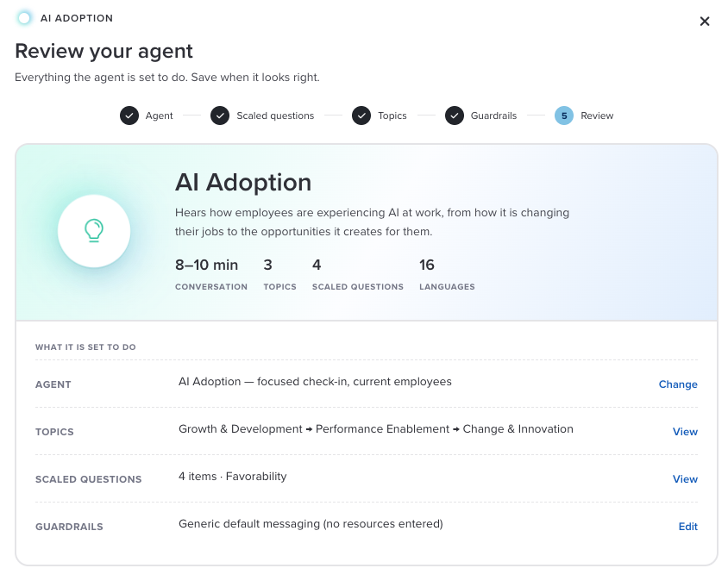The width and height of the screenshot is (728, 587).
Task: Go to the Agent step label
Action: (159, 116)
